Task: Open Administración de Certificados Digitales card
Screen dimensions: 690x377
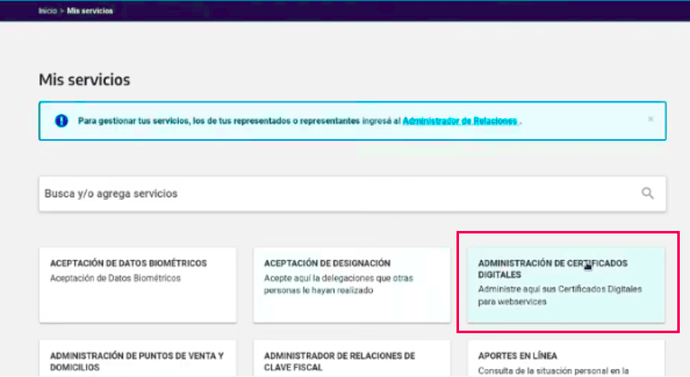Action: pos(566,285)
